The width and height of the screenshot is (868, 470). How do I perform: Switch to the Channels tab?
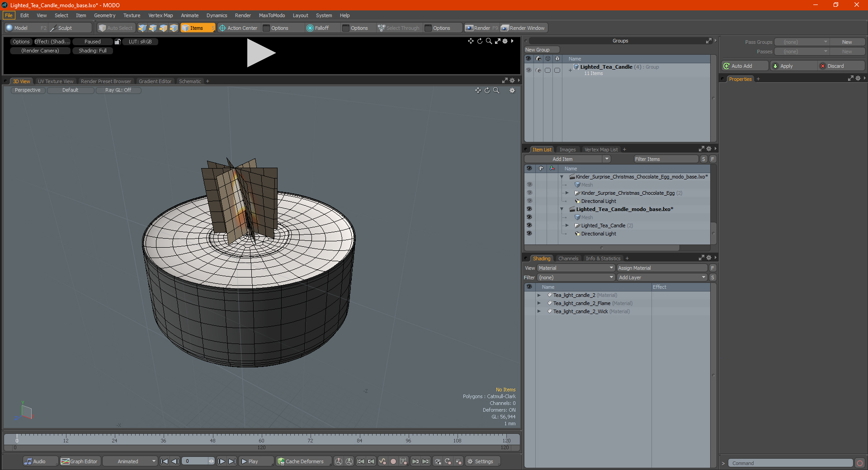pyautogui.click(x=568, y=258)
